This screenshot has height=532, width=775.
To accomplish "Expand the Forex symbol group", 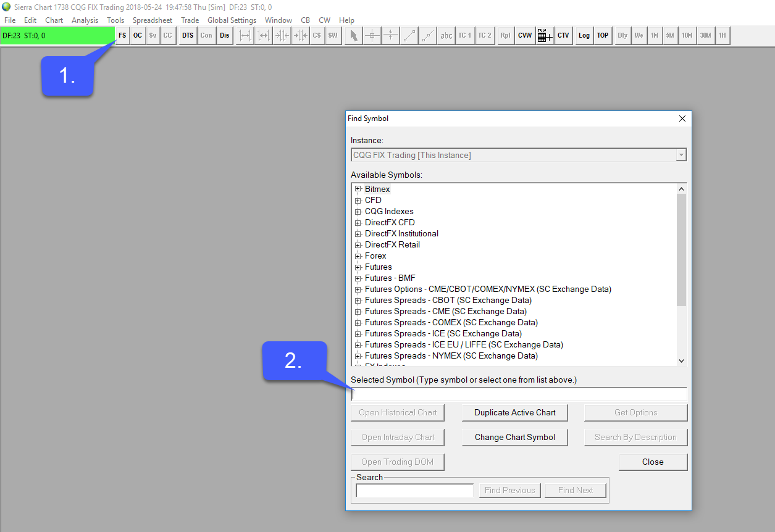I will pos(358,256).
